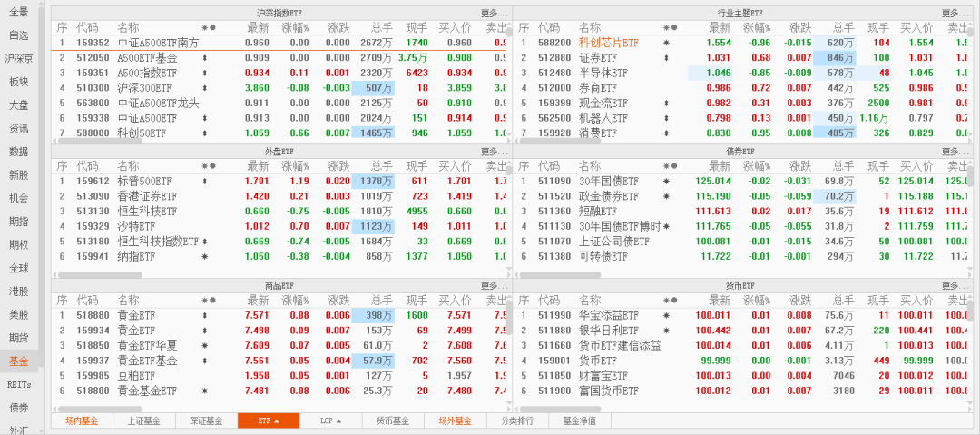The width and height of the screenshot is (980, 435).
Task: Select 数据 in the sidebar
Action: (x=19, y=152)
